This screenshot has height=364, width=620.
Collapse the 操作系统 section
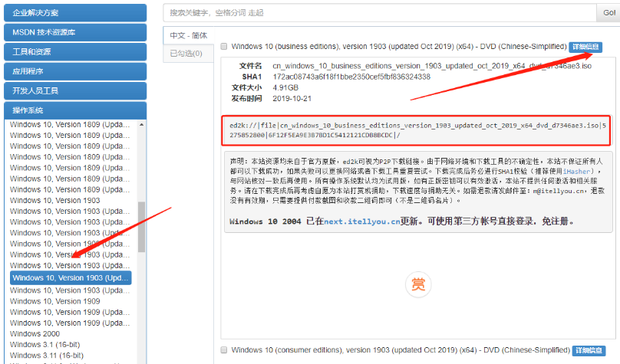coord(74,110)
